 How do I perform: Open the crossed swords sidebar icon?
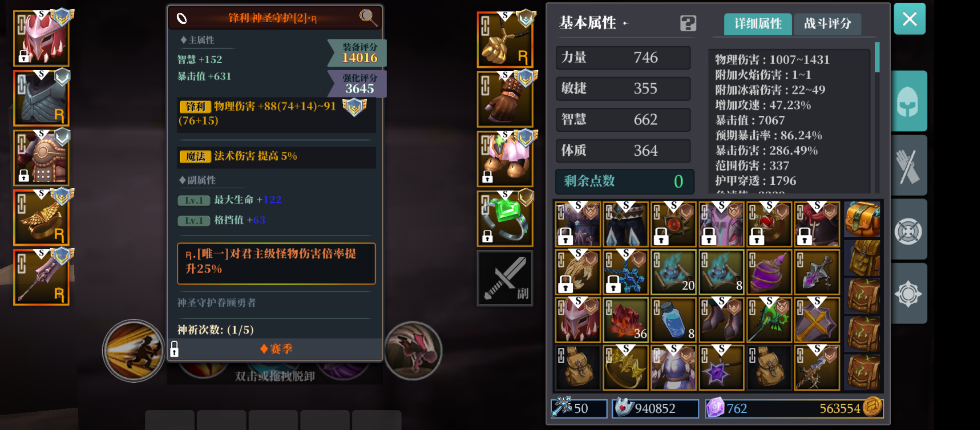908,166
